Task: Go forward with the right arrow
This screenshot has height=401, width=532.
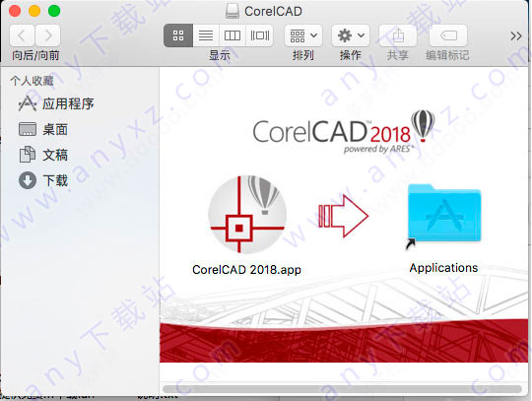Action: tap(48, 35)
